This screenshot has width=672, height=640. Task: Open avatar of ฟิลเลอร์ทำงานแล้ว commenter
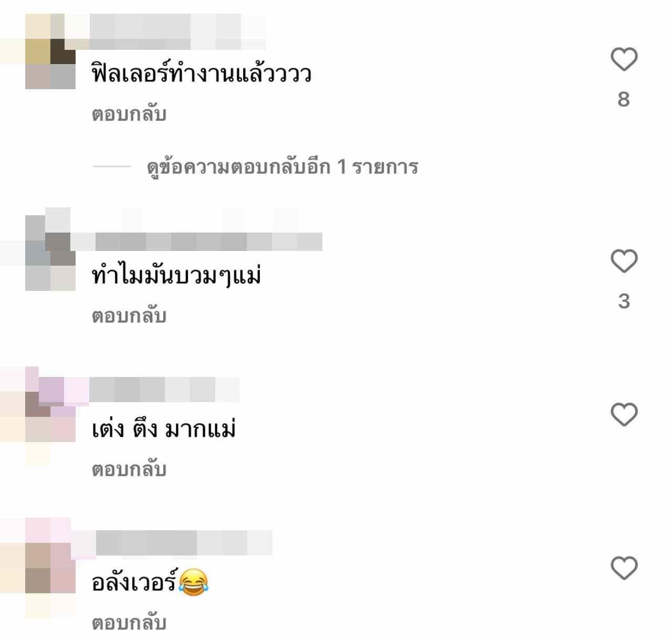pyautogui.click(x=50, y=51)
